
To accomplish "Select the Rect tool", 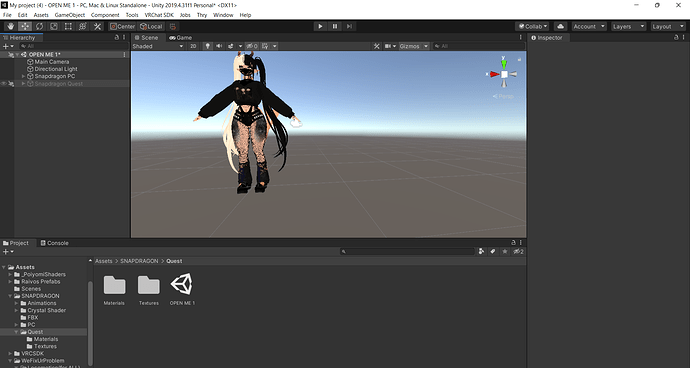I will coord(68,26).
